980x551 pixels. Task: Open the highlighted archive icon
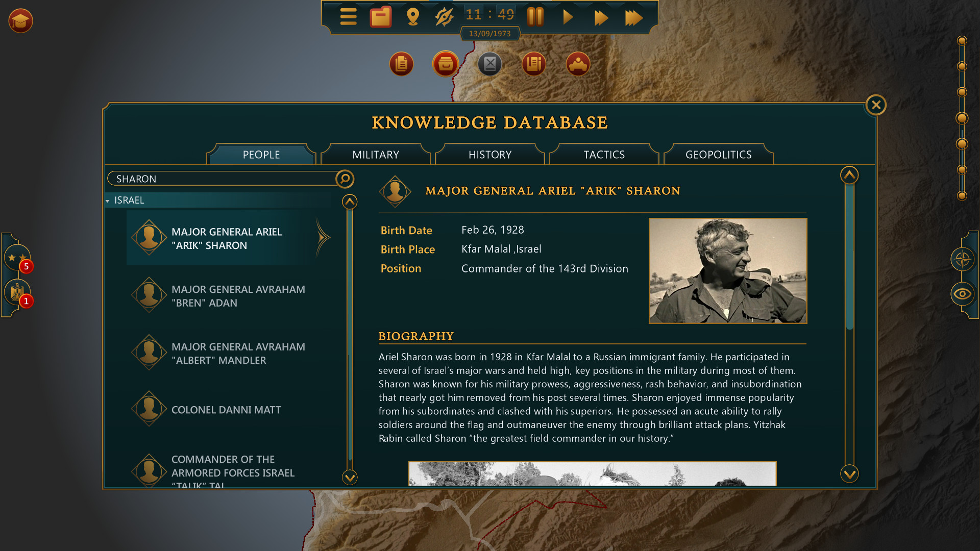pos(445,64)
